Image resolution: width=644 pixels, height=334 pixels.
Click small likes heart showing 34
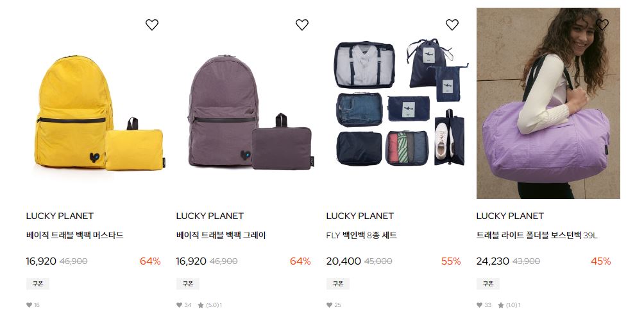point(179,305)
